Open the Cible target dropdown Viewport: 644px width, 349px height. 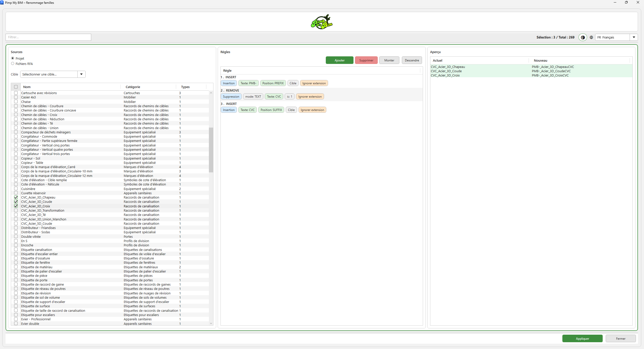53,74
